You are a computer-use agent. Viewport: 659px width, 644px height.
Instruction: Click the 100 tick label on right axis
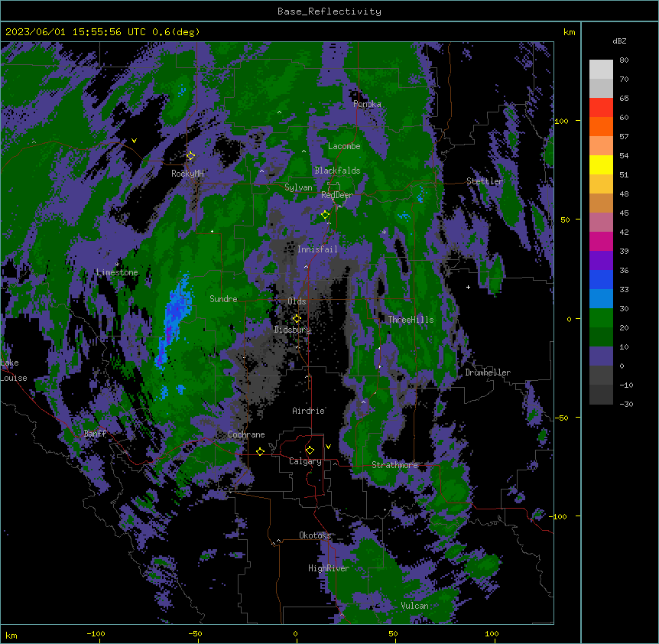[561, 121]
